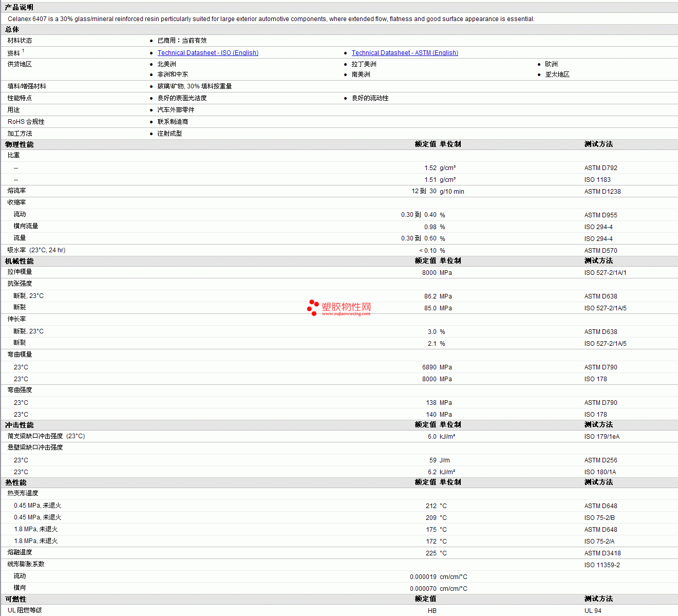Click the ASTM D570 test method
Screen dimensions: 678x616
tap(601, 251)
